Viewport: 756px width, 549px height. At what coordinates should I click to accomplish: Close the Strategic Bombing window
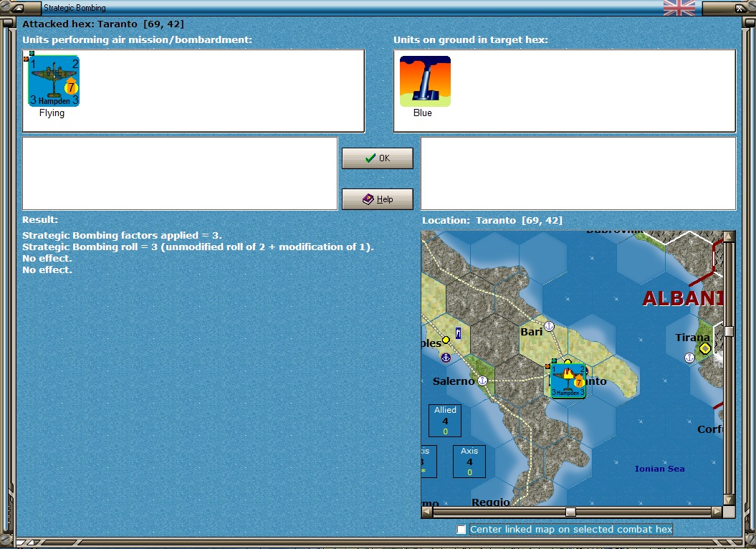click(740, 8)
